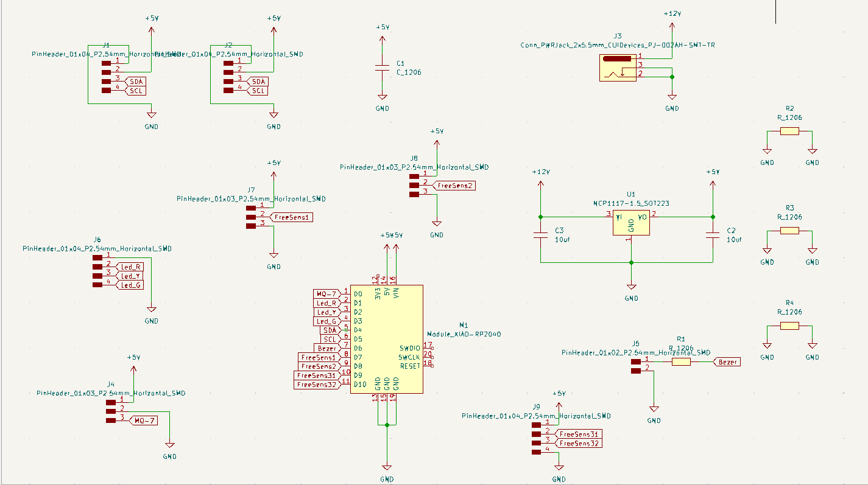868x485 pixels.
Task: Click the Led_R label at module pin D1
Action: coord(327,303)
